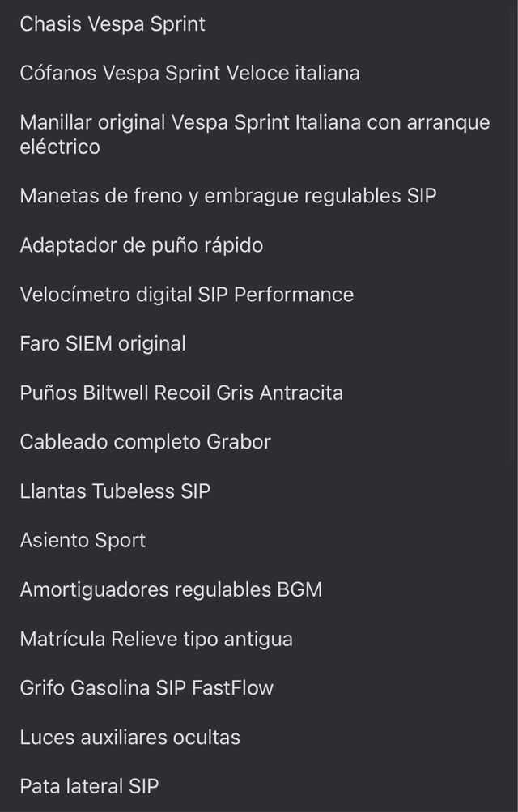Image resolution: width=518 pixels, height=812 pixels.
Task: Select the Chasis Vespa Sprint line
Action: 113,24
